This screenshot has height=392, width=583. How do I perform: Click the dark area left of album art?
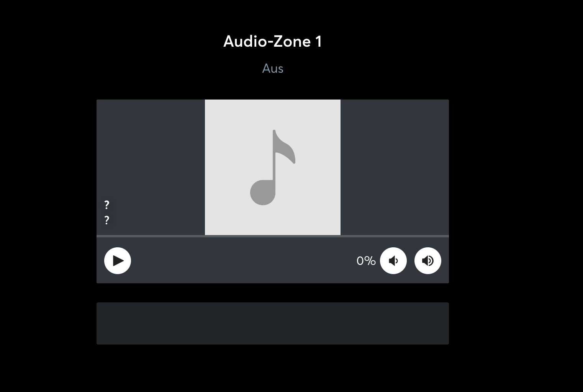[x=151, y=153]
